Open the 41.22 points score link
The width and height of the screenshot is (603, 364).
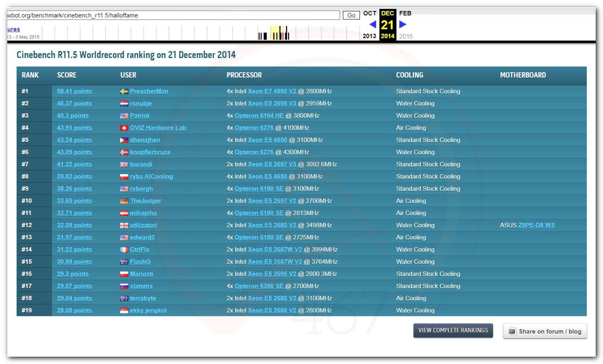pos(74,164)
